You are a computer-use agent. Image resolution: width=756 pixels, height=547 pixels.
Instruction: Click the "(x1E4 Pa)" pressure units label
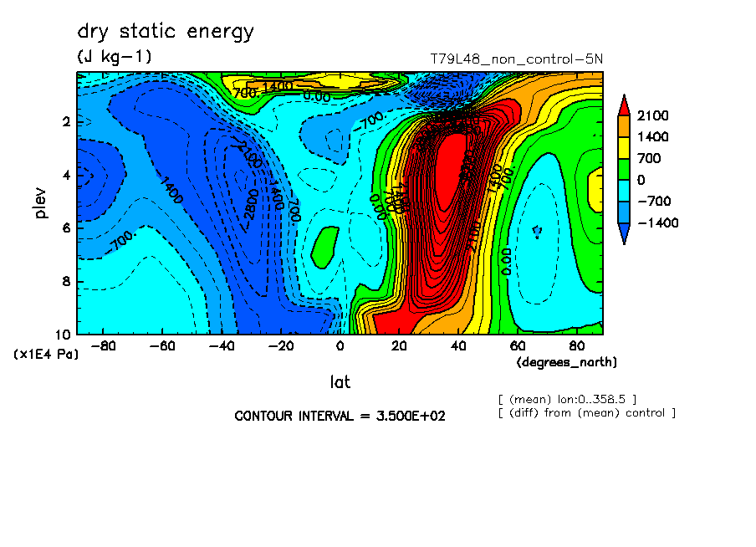coord(46,355)
